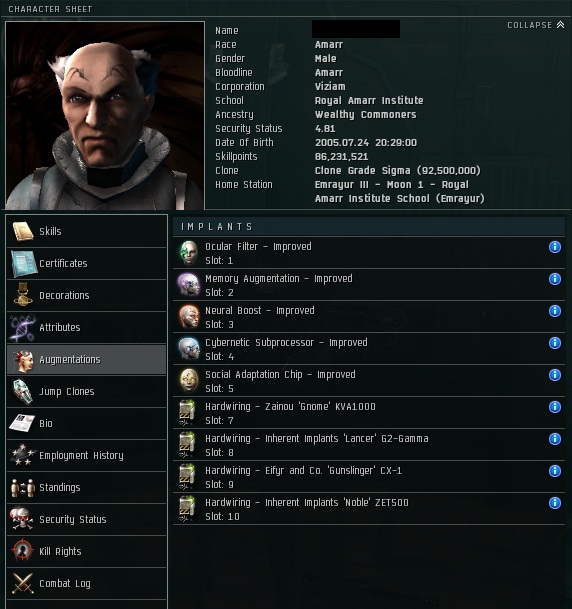Open info for 'Noble' ZET500 hardwiring

coord(555,503)
